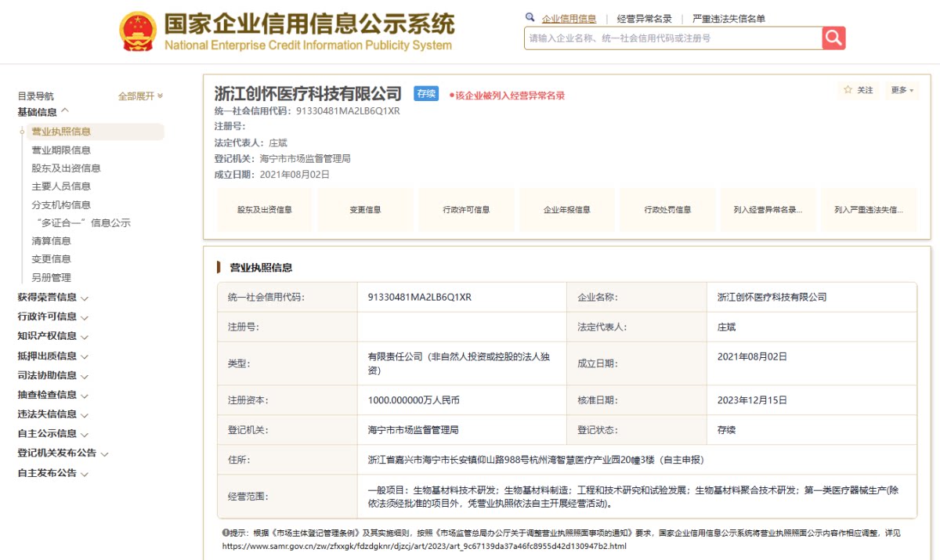The height and width of the screenshot is (560, 940).
Task: Click the red 该企业被列入经营异常名录 warning
Action: pyautogui.click(x=507, y=96)
